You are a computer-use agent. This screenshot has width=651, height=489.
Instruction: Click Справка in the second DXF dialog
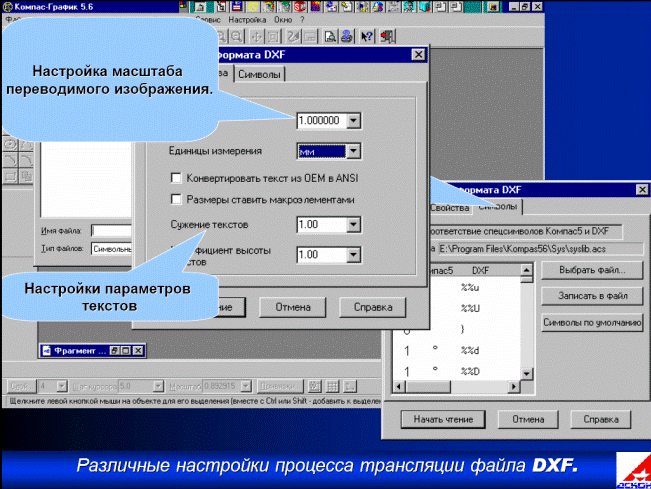601,419
